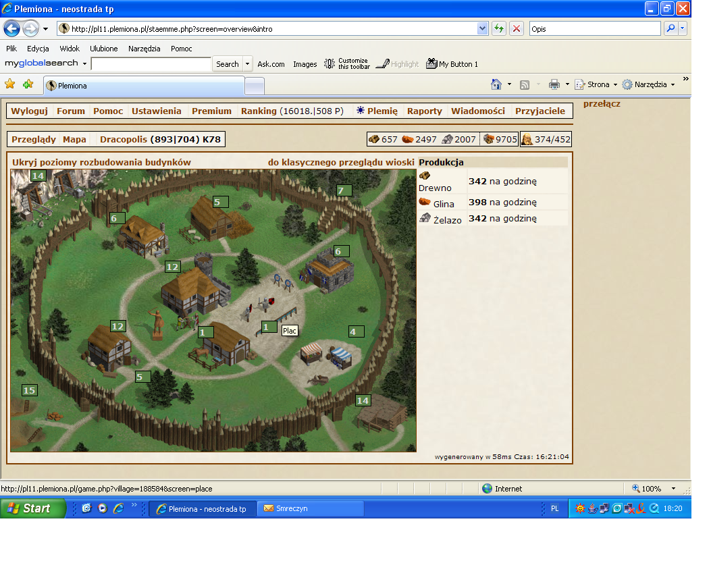Open the Plik menu
This screenshot has width=709, height=588.
tap(11, 49)
